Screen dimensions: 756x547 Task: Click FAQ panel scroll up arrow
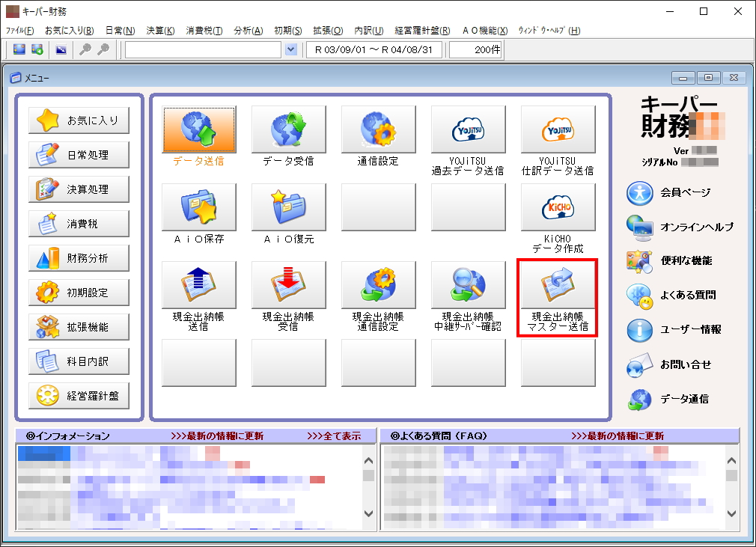(x=731, y=461)
